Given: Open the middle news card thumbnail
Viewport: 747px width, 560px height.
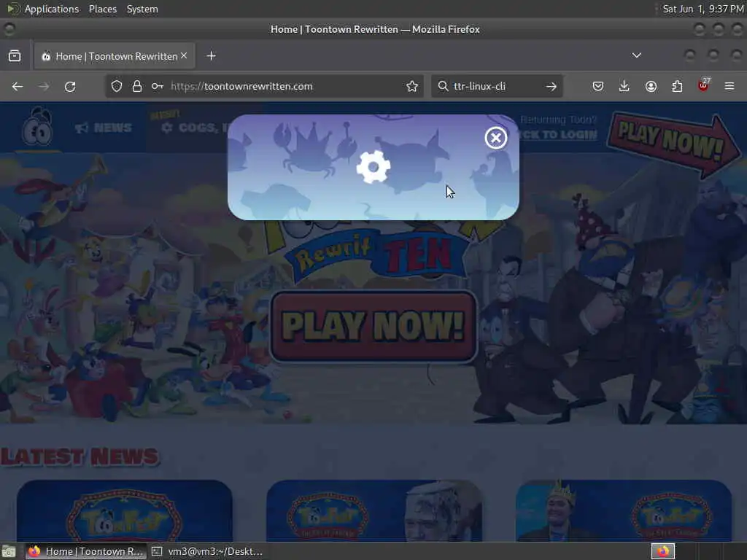Looking at the screenshot, I should pyautogui.click(x=374, y=510).
